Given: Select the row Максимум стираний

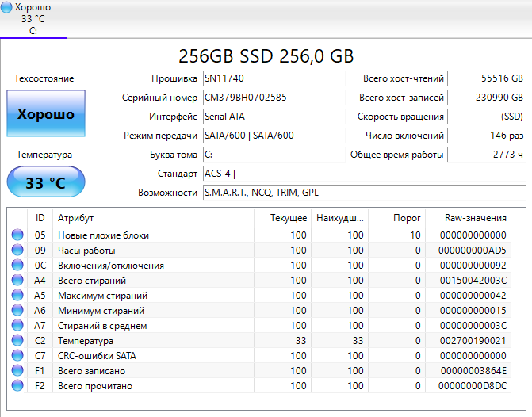Looking at the screenshot, I should pos(259,295).
